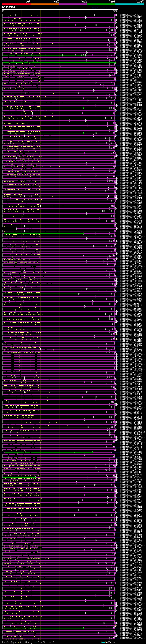This screenshot has width=146, height=644.
Task: Open hit UniRef100_Q9T0K5
Action: 131,20
